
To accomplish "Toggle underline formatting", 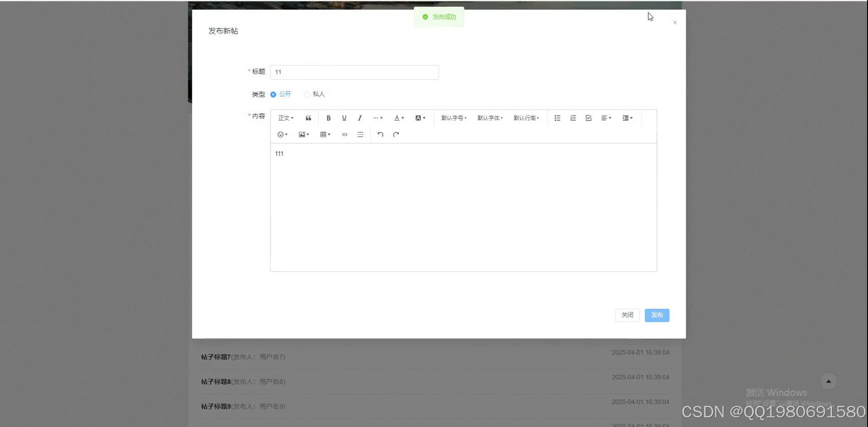I will [x=344, y=118].
